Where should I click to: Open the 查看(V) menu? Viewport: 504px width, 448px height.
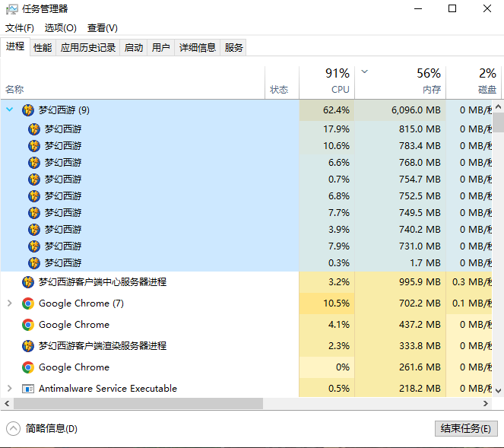point(102,28)
